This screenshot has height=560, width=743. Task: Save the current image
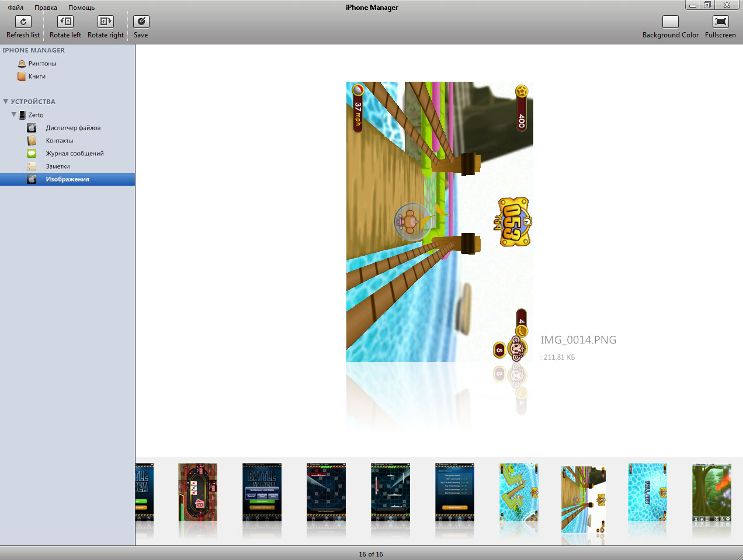(141, 22)
